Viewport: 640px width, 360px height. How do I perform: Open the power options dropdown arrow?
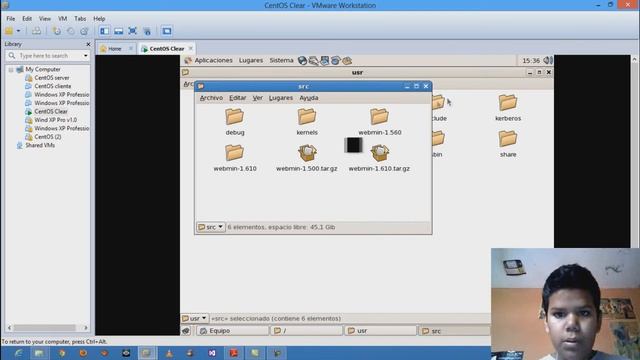coord(18,31)
